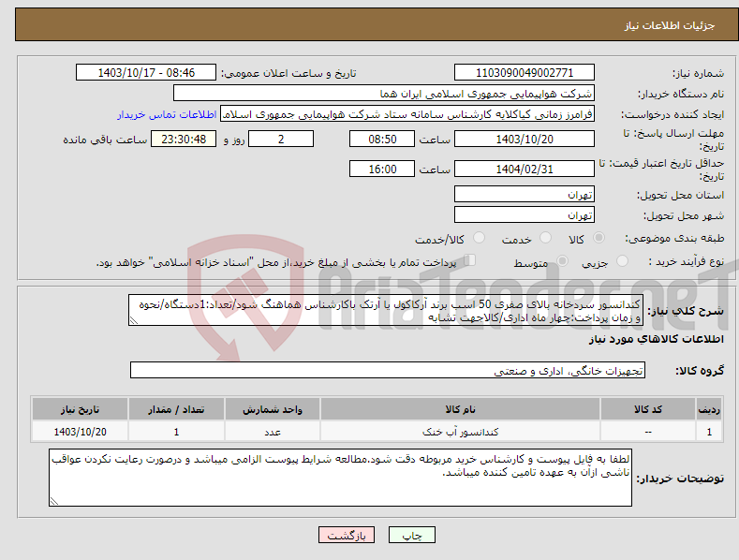Image resolution: width=739 pixels, height=560 pixels.
Task: Select the کالا radio button
Action: pyautogui.click(x=599, y=238)
